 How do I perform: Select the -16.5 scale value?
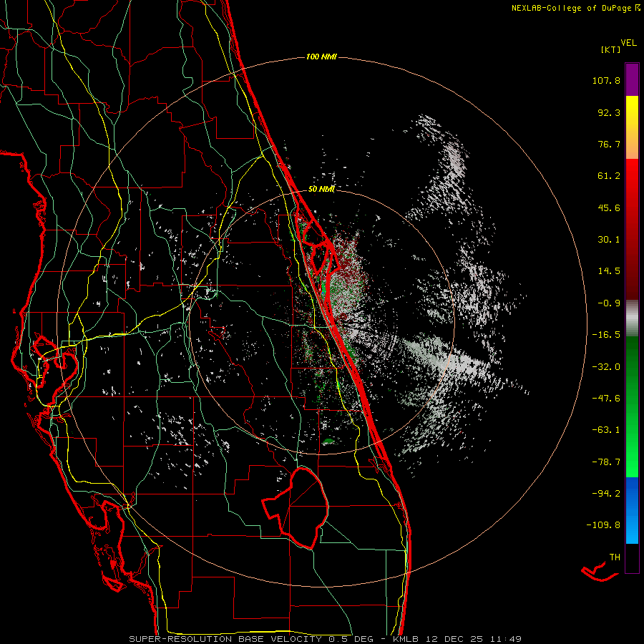tap(606, 335)
